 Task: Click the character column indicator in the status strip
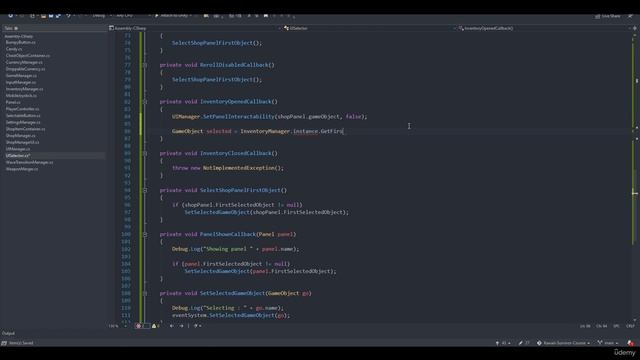pos(602,326)
